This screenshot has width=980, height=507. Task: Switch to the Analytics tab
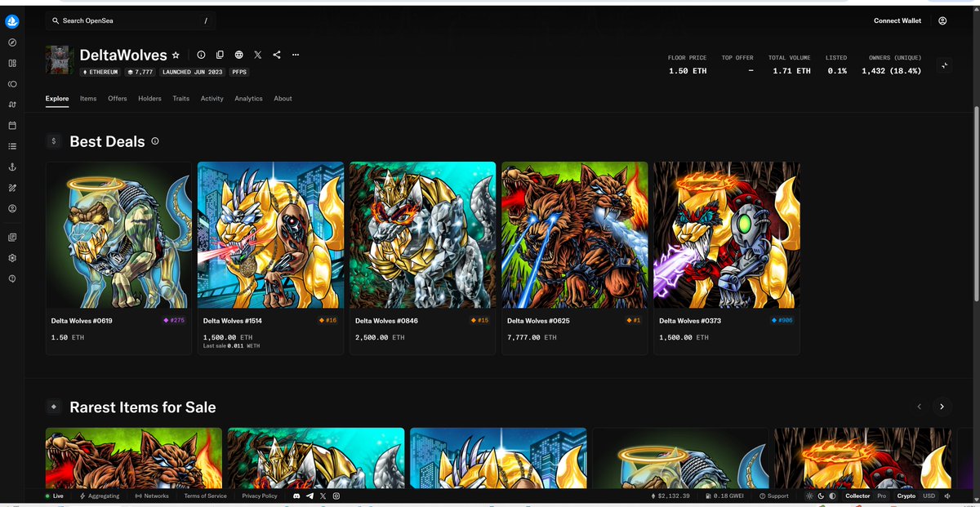pyautogui.click(x=248, y=99)
